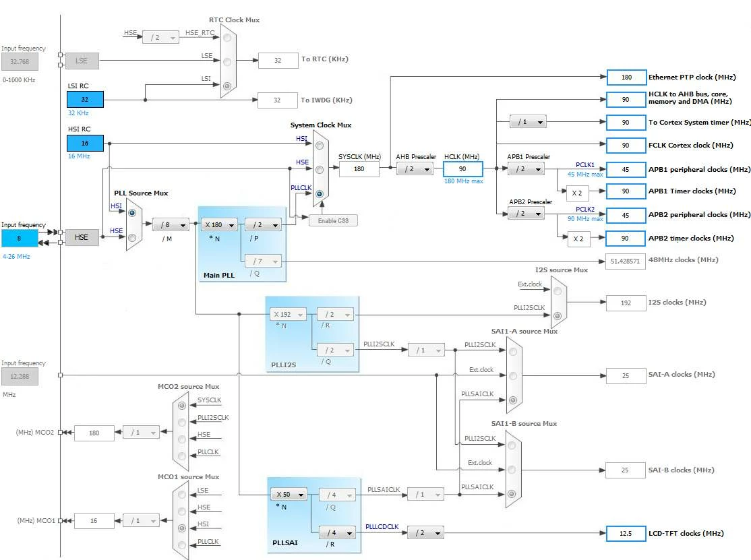Open the PLLSAI X 50 multiplier dropdown
Screen dimensions: 751x560
pos(289,495)
